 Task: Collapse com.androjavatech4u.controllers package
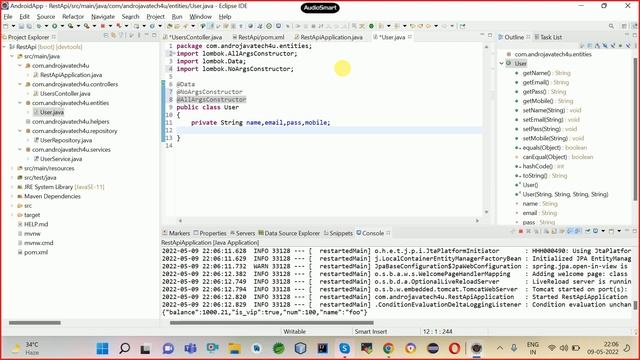coord(20,84)
